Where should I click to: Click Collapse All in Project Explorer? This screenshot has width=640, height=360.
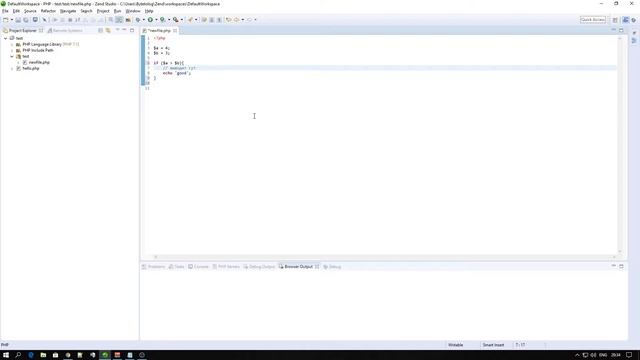tap(100, 31)
